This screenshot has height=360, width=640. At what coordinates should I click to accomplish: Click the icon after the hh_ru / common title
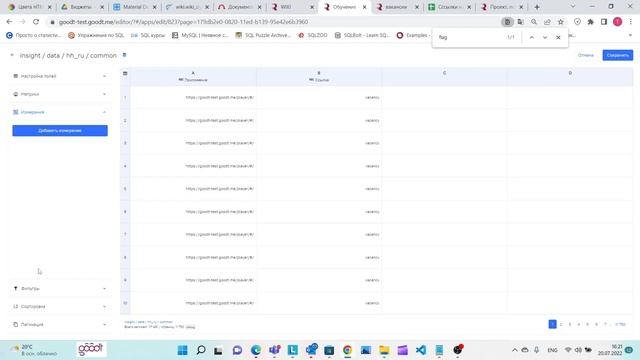124,55
